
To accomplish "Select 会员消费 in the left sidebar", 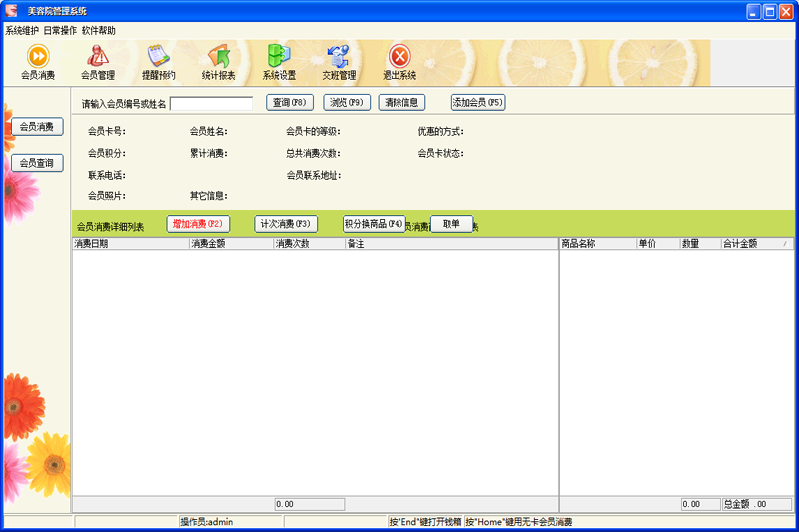I will pos(37,126).
